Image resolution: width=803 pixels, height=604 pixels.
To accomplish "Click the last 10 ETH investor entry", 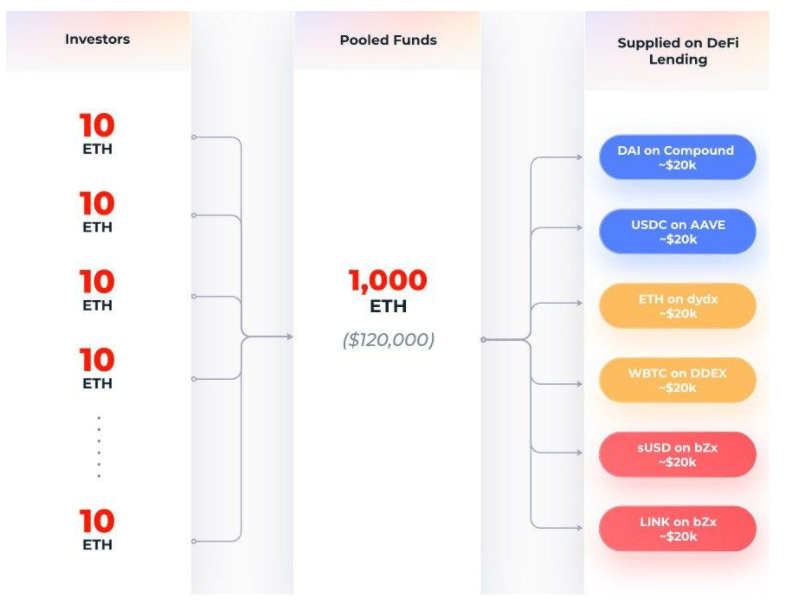I will [x=97, y=530].
